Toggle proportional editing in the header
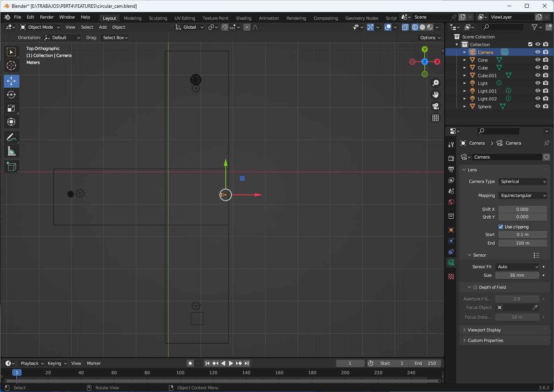554x392 pixels. pos(247,27)
